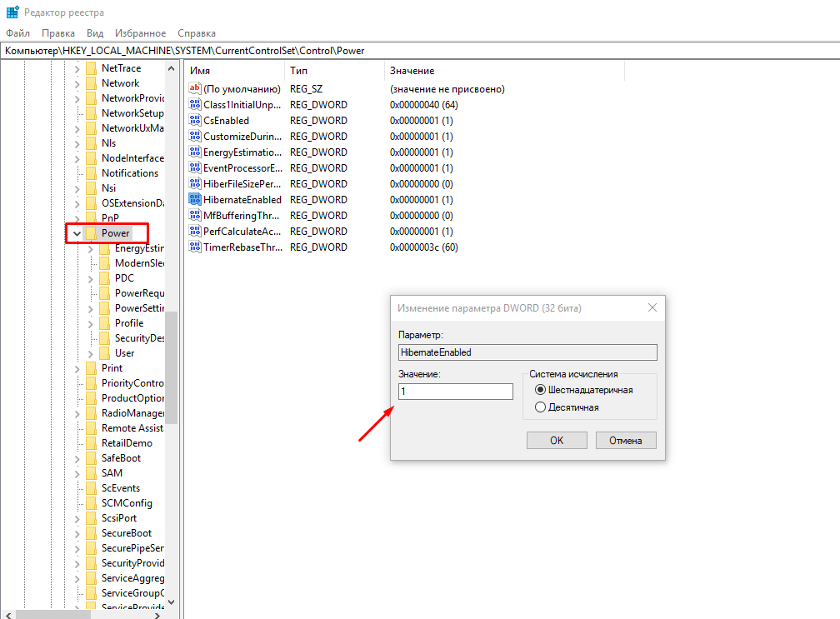Expand the Print tree node
The width and height of the screenshot is (840, 619).
77,368
